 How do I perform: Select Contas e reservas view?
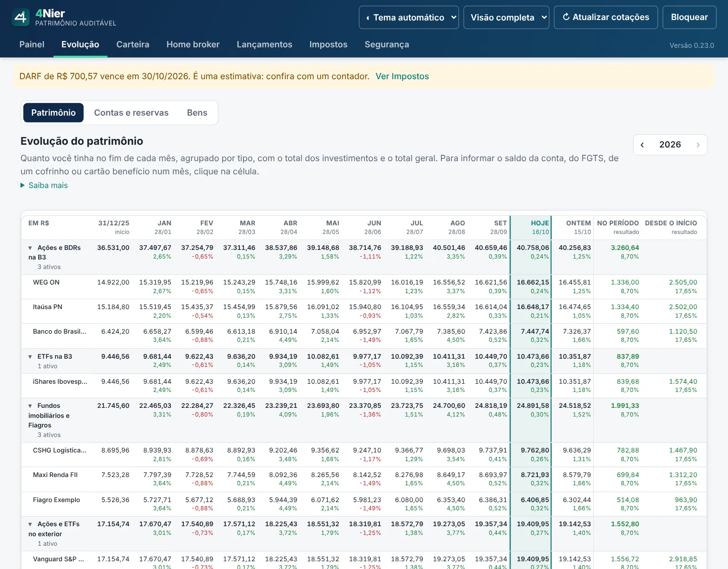pos(131,112)
